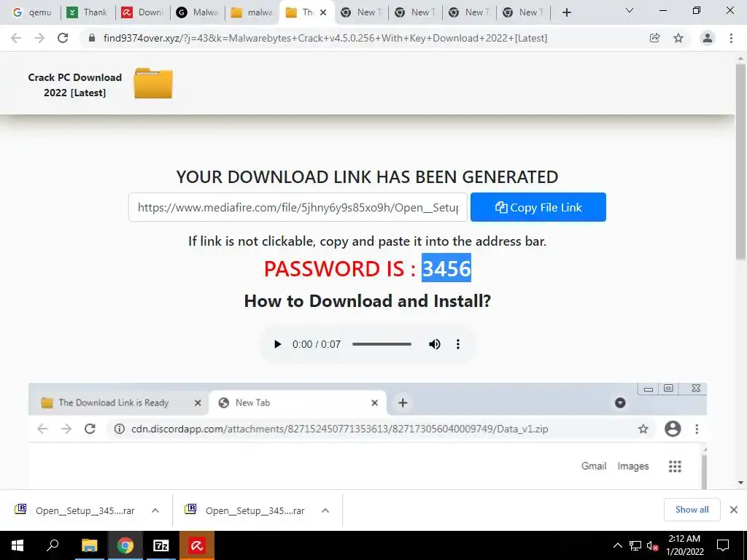Viewport: 747px width, 560px height.
Task: Seek along the audio progress bar
Action: [382, 344]
